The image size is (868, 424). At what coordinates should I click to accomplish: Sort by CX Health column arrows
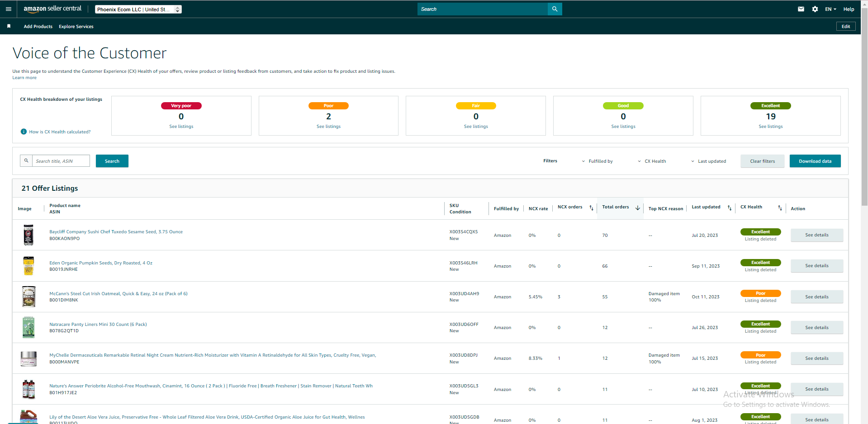(x=780, y=208)
